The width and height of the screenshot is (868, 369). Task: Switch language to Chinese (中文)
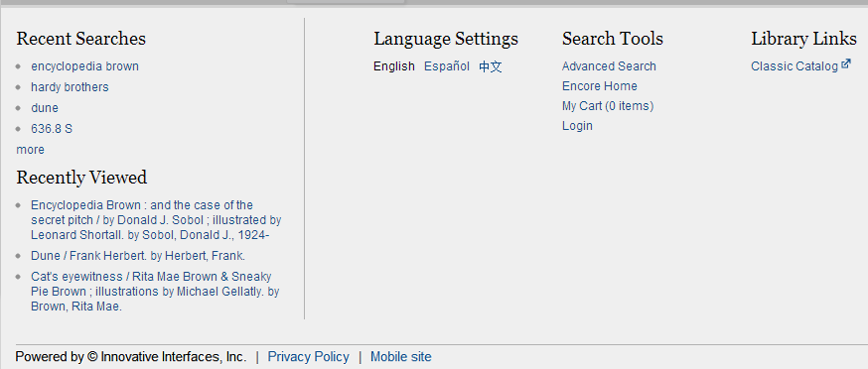point(491,66)
